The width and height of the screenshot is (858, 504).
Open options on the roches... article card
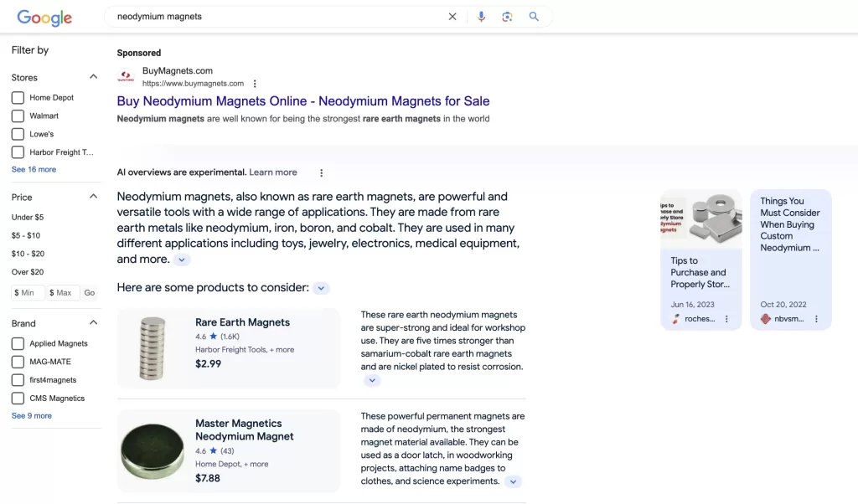pos(727,319)
